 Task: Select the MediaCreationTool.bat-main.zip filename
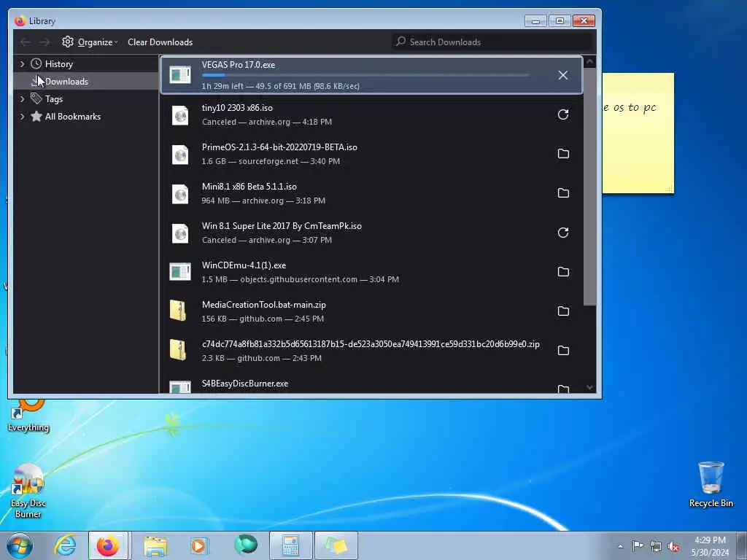tap(264, 305)
